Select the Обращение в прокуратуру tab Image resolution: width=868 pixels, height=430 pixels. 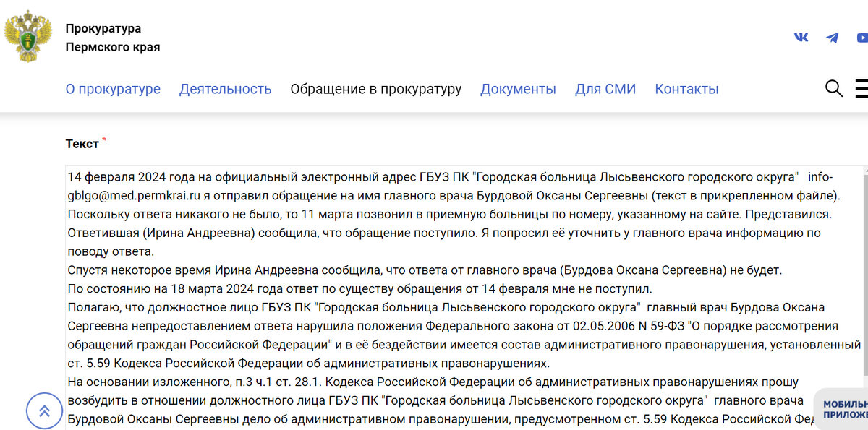point(376,89)
